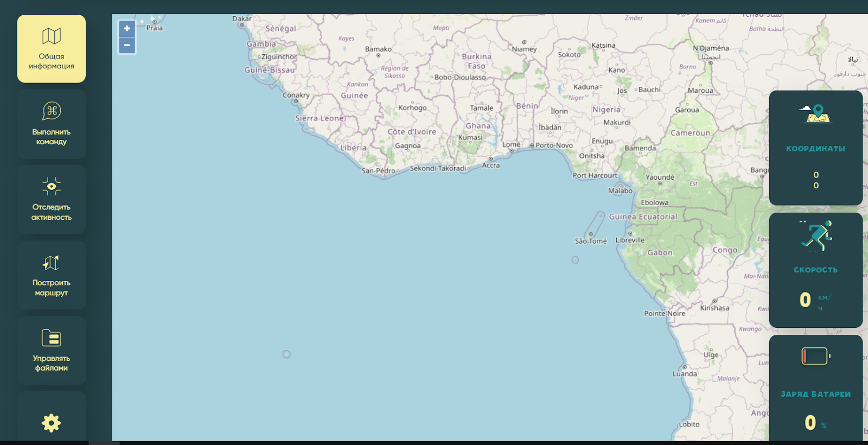Click the running man speed icon

816,236
